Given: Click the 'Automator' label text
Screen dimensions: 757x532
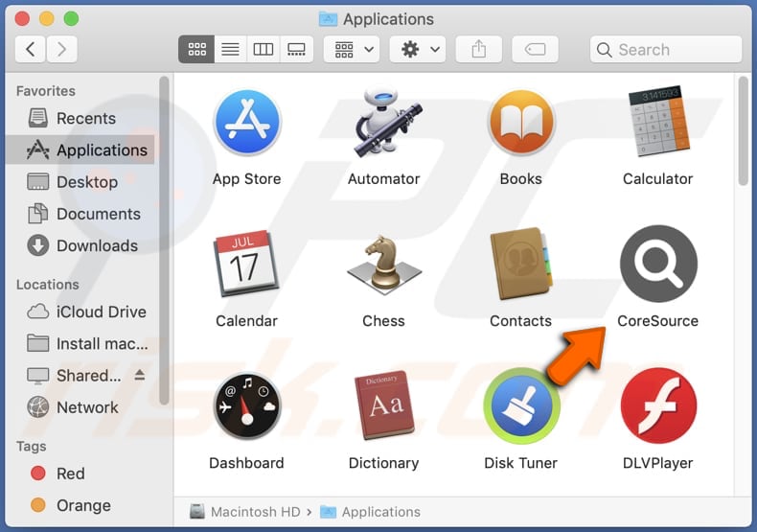Looking at the screenshot, I should 384,179.
